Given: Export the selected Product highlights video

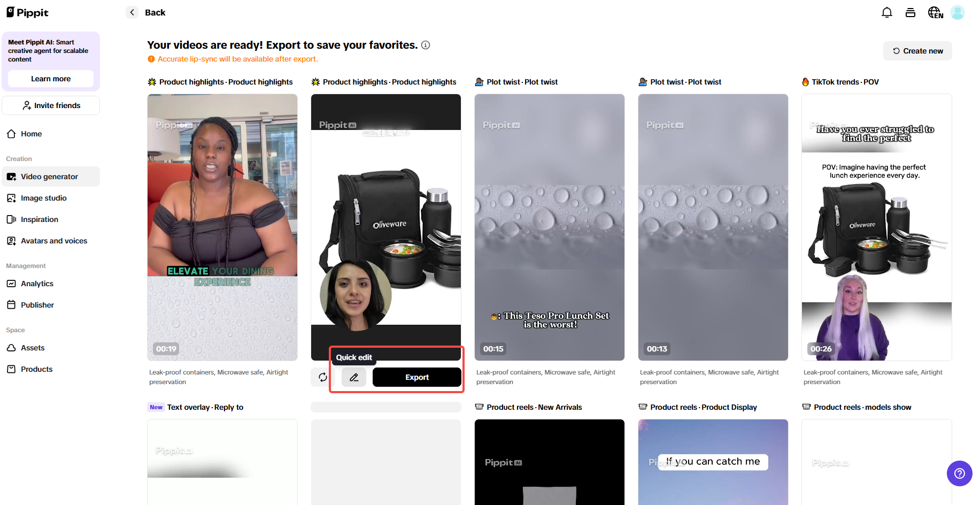Looking at the screenshot, I should tap(417, 377).
